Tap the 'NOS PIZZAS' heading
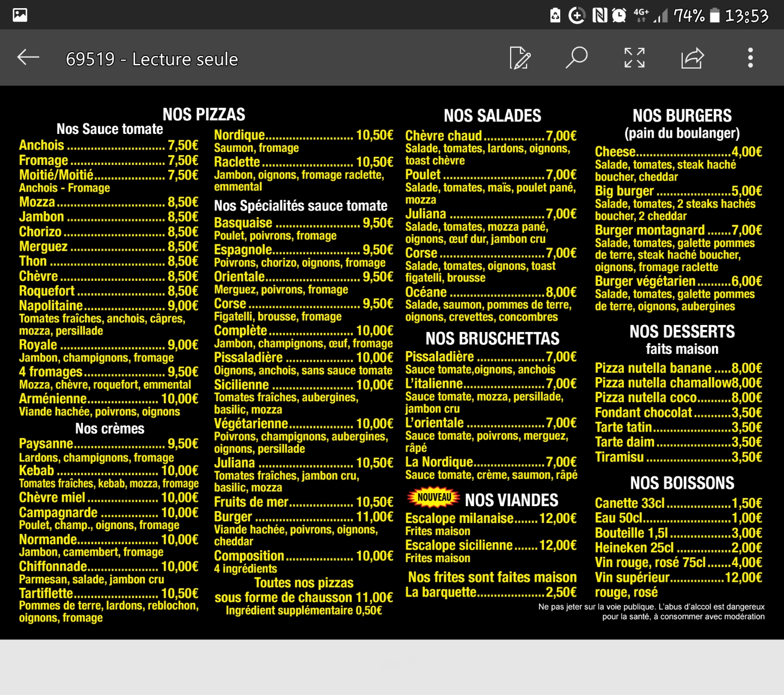 (204, 114)
